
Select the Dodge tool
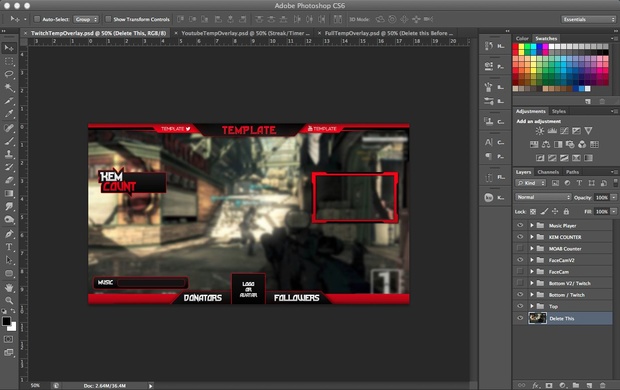9,220
